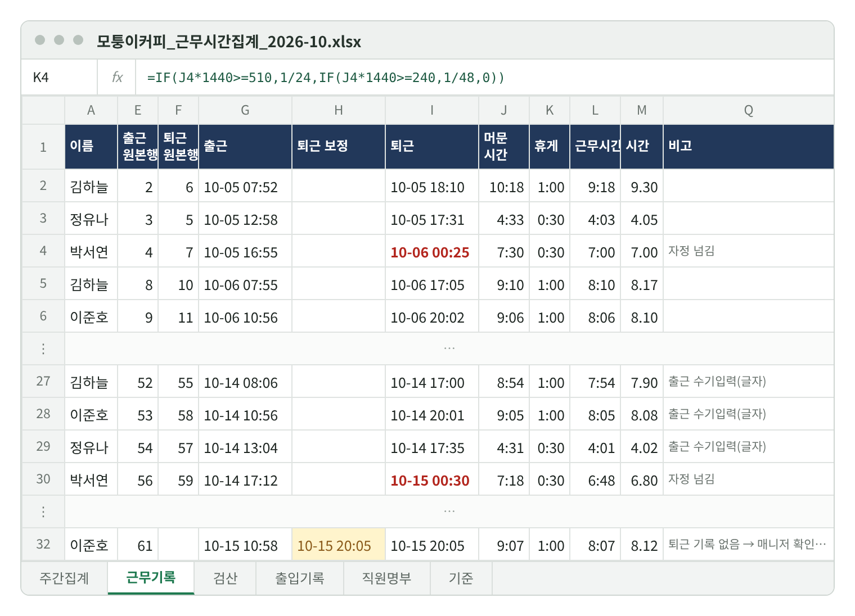The height and width of the screenshot is (616, 855).
Task: Click the hidden rows ellipsis below row 6
Action: [x=449, y=348]
